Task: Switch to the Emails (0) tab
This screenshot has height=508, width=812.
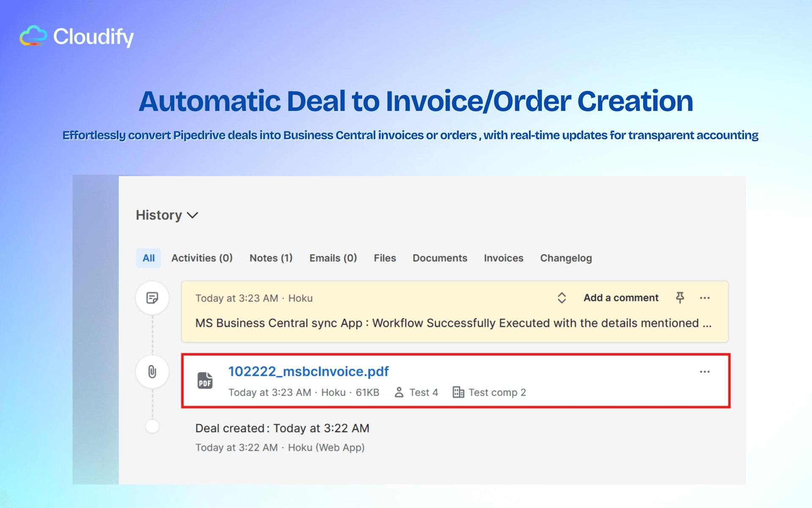Action: click(333, 258)
